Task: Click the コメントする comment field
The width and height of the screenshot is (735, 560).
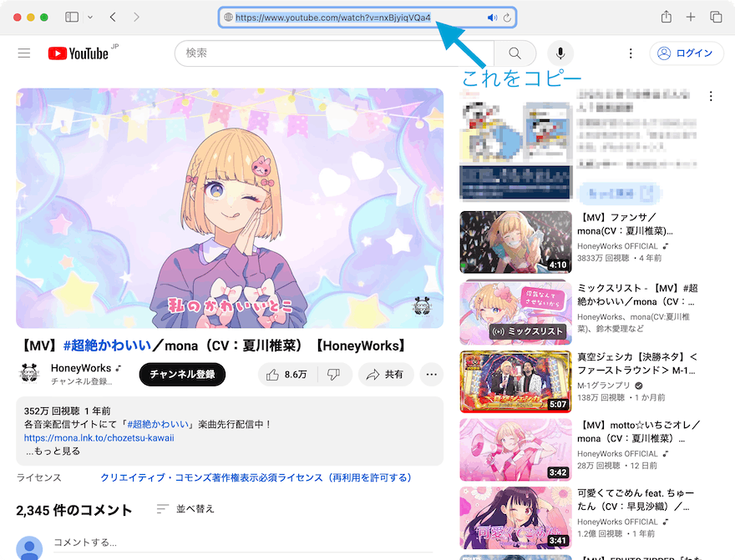Action: click(243, 543)
